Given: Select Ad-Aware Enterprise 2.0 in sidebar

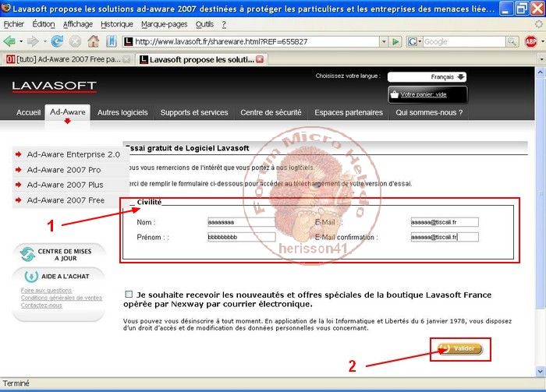Looking at the screenshot, I should point(73,154).
